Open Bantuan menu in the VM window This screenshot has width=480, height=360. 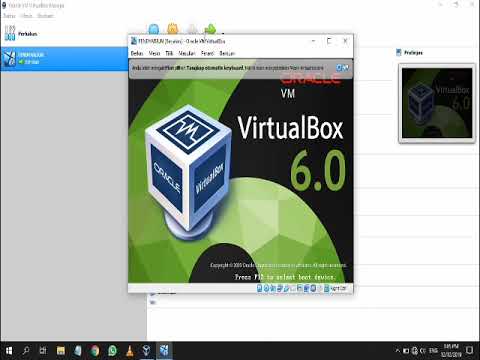[x=227, y=53]
